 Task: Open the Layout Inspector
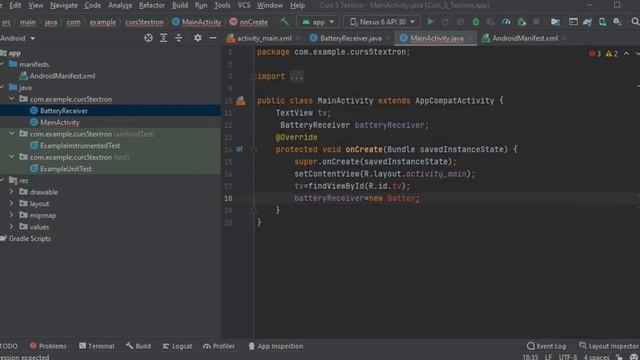click(x=609, y=346)
